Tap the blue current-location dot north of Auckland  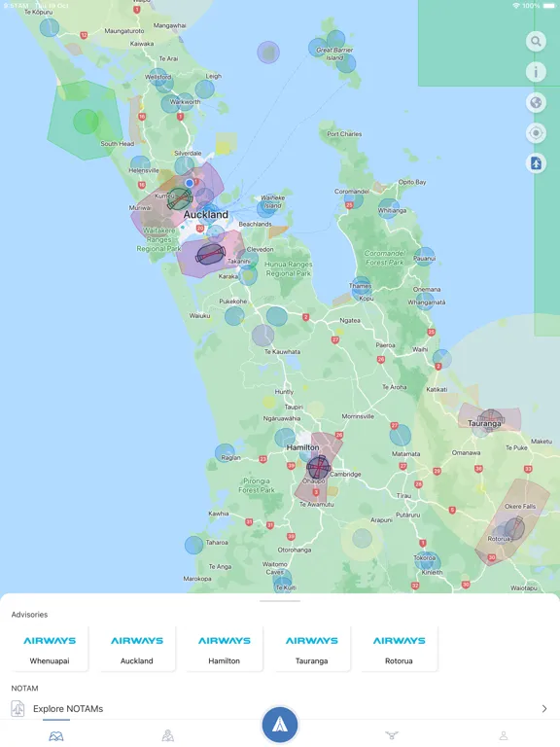click(x=190, y=183)
